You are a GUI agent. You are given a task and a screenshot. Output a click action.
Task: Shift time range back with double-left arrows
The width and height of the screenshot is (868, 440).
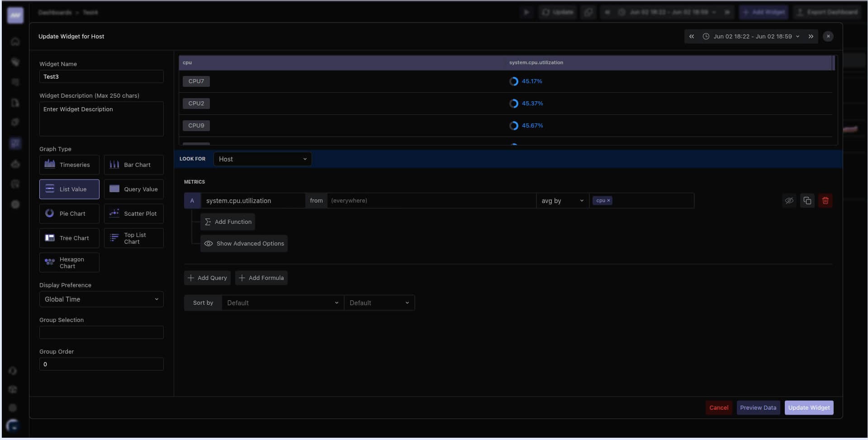(x=691, y=36)
